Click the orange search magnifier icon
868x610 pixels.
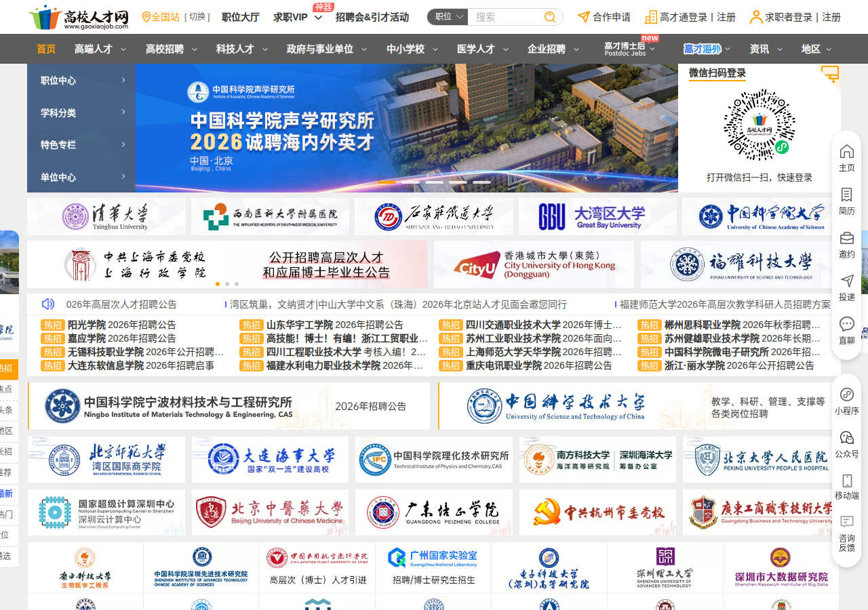click(x=550, y=17)
